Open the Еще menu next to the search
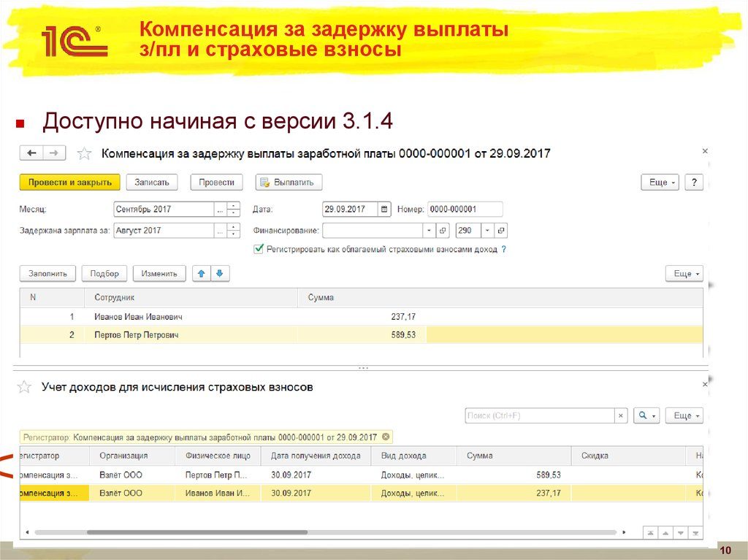 tap(684, 415)
